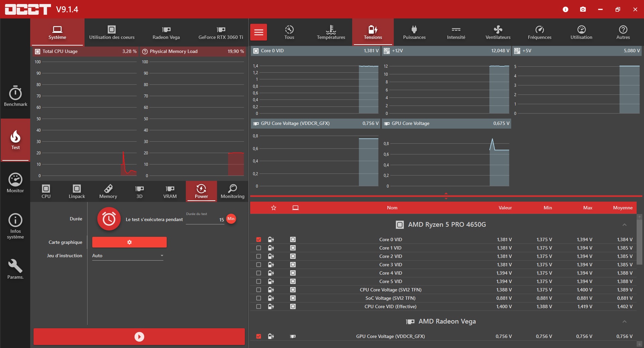Screen dimensions: 644x348
Task: Select the Memory test type
Action: [108, 192]
